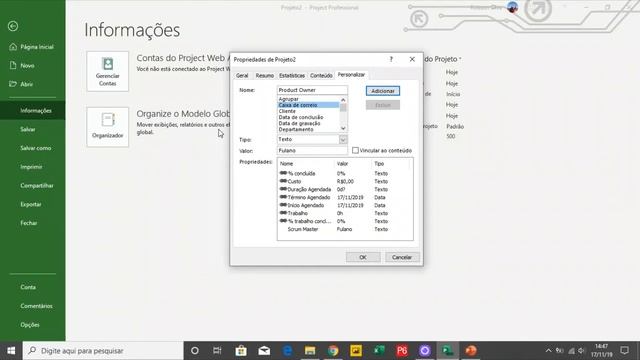Select Novo in the sidebar
Image resolution: width=640 pixels, height=360 pixels.
coord(22,65)
